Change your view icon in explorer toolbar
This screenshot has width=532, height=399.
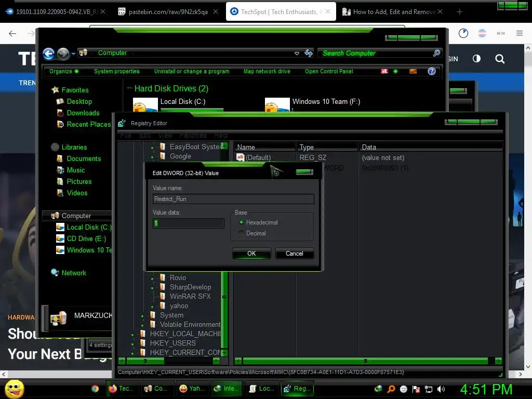pyautogui.click(x=384, y=71)
